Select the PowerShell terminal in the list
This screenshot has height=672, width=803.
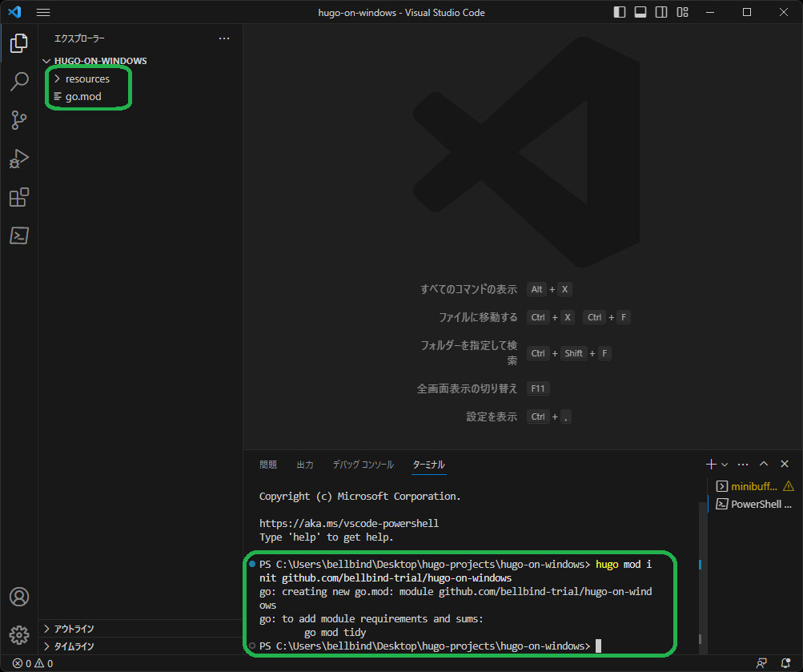tap(754, 504)
